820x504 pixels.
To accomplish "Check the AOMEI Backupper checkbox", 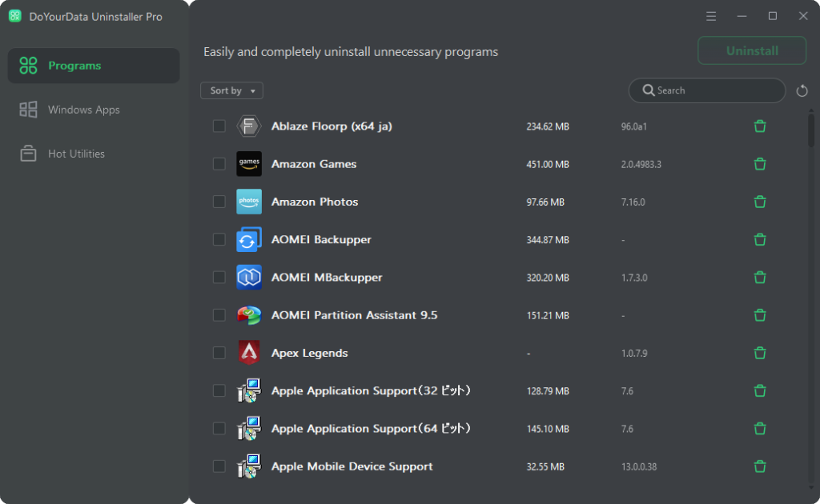I will click(219, 240).
